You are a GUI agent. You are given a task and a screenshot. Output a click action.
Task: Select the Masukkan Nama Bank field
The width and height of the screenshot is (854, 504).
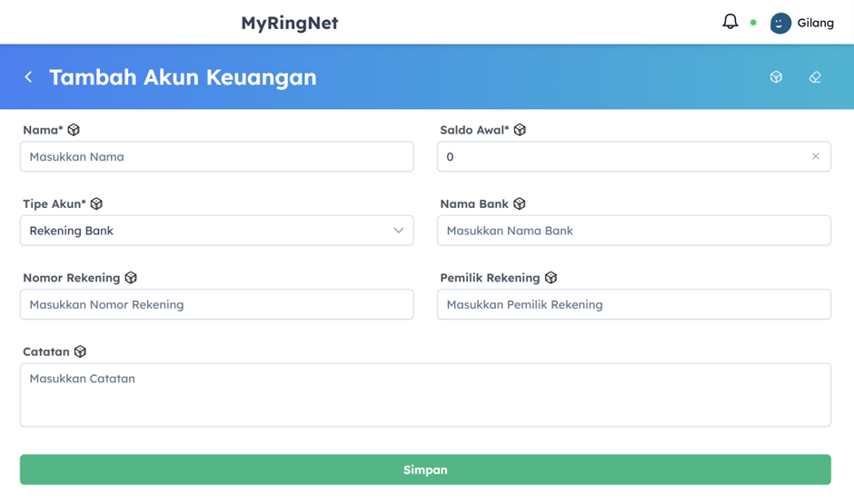(633, 231)
